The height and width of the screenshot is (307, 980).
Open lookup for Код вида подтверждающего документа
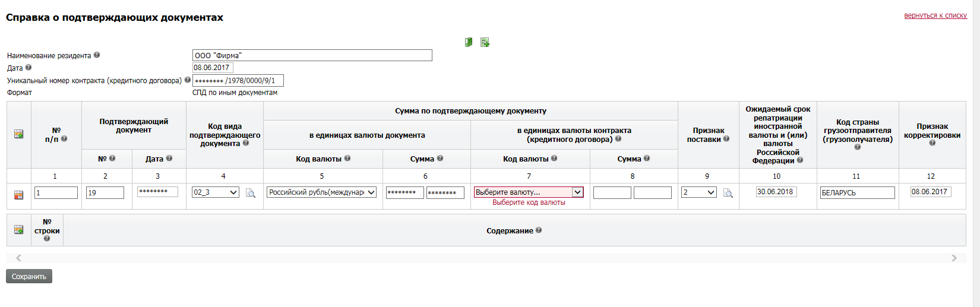(251, 193)
